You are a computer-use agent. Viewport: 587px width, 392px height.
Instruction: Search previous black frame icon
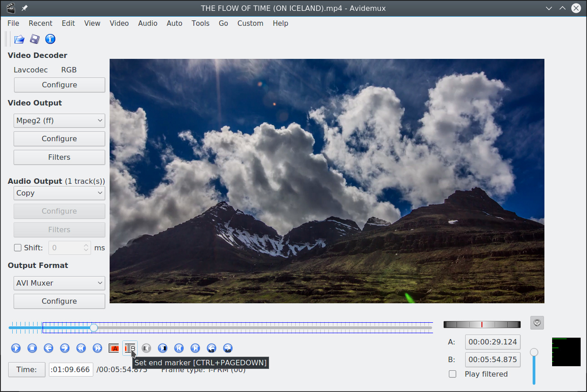click(146, 348)
